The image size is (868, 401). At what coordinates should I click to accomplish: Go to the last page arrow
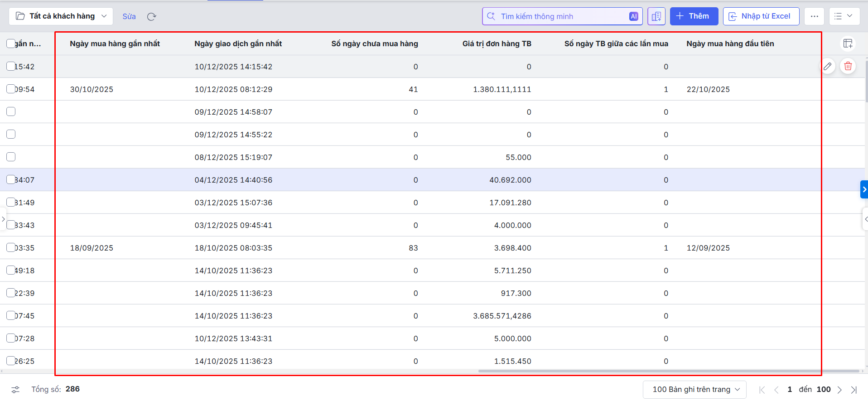pos(854,390)
